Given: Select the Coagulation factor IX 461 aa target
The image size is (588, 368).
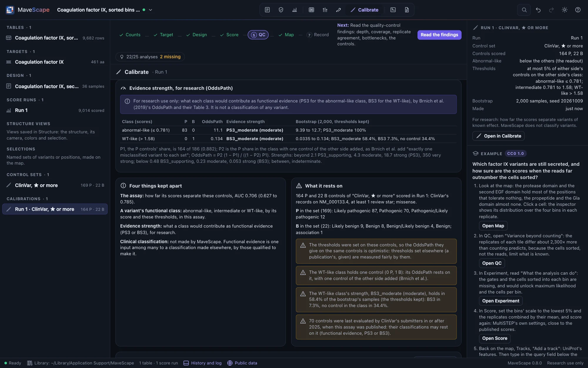Looking at the screenshot, I should click(x=55, y=62).
